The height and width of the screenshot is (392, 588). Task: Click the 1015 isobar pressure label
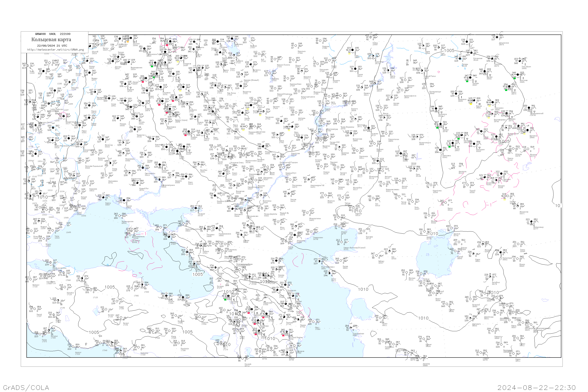click(37, 130)
